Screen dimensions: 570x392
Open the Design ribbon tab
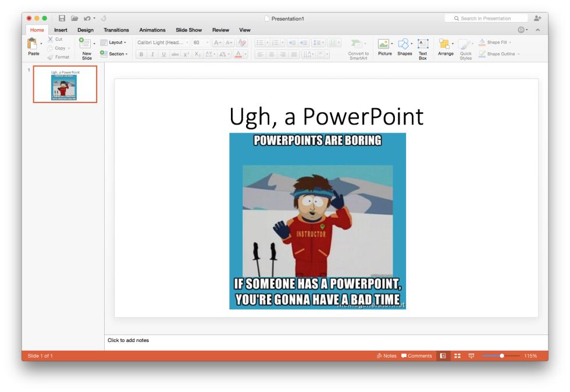[85, 30]
